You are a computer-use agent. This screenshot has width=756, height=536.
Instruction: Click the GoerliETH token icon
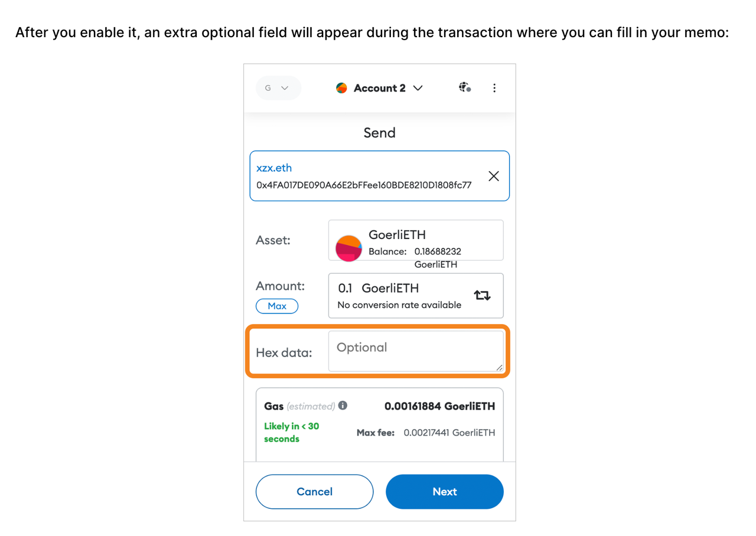pos(348,248)
